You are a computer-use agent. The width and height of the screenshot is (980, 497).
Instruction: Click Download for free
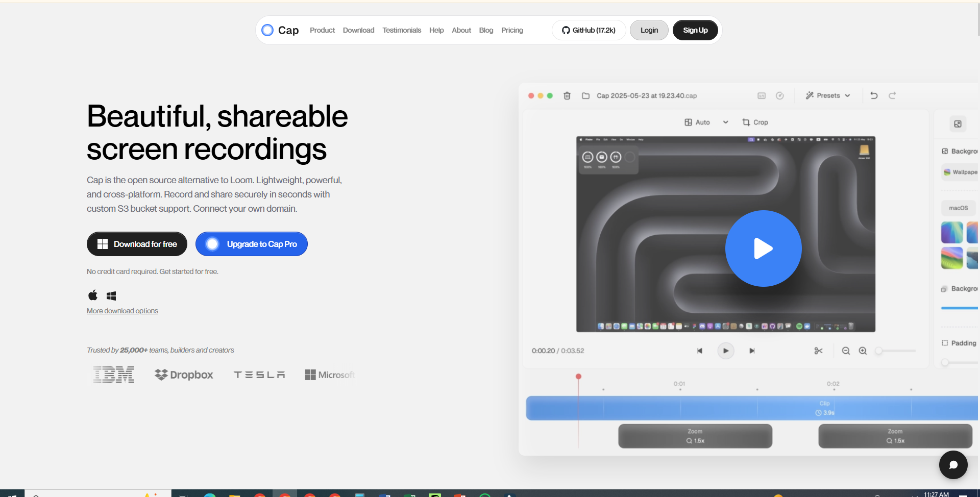[x=137, y=244]
